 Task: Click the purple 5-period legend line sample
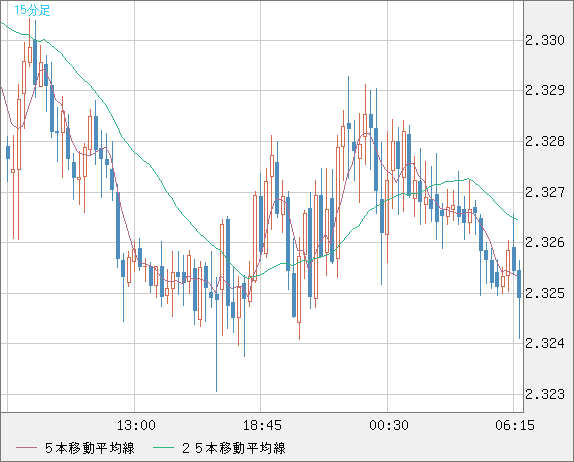[x=26, y=448]
